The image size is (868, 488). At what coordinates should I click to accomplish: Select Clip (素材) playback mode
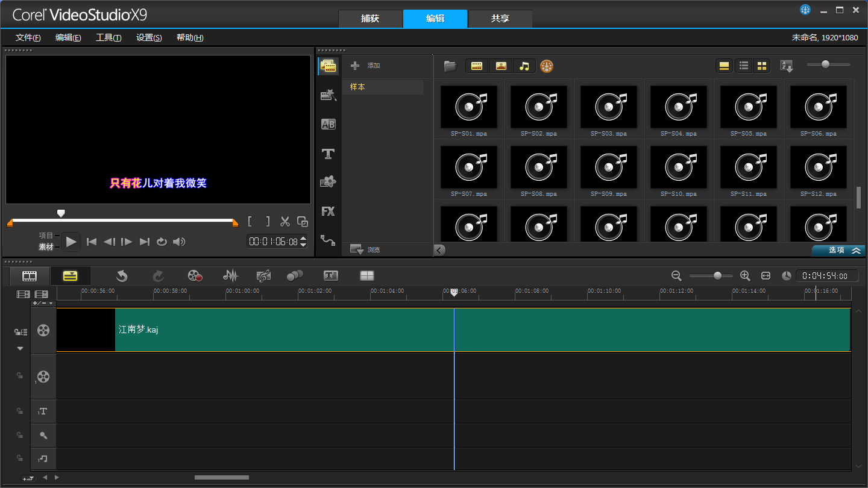(46, 247)
